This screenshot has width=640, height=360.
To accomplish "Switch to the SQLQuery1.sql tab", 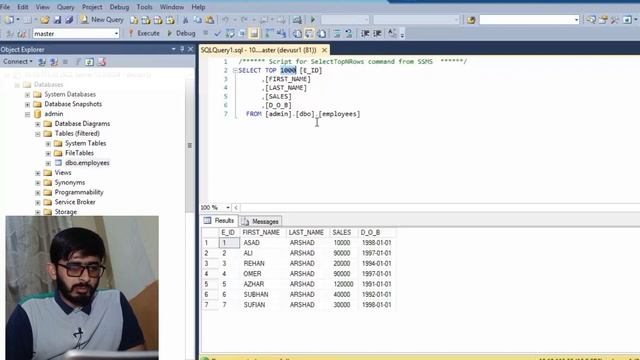I will pyautogui.click(x=259, y=50).
